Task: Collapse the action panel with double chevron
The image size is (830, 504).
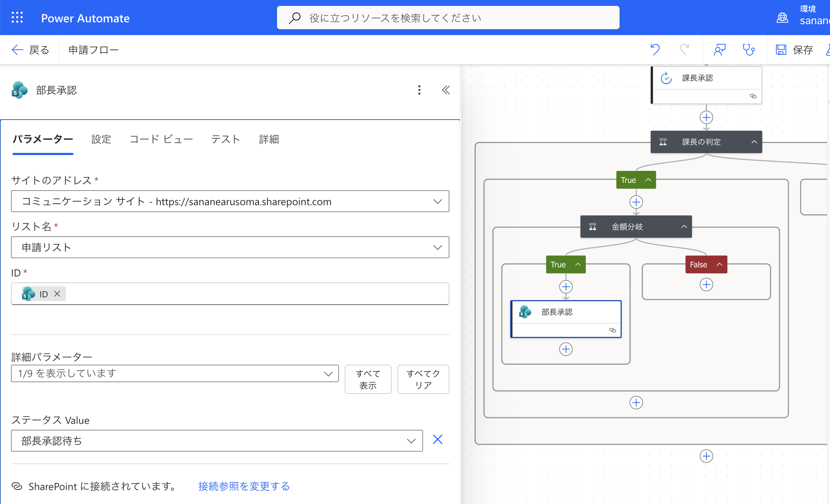Action: point(446,90)
